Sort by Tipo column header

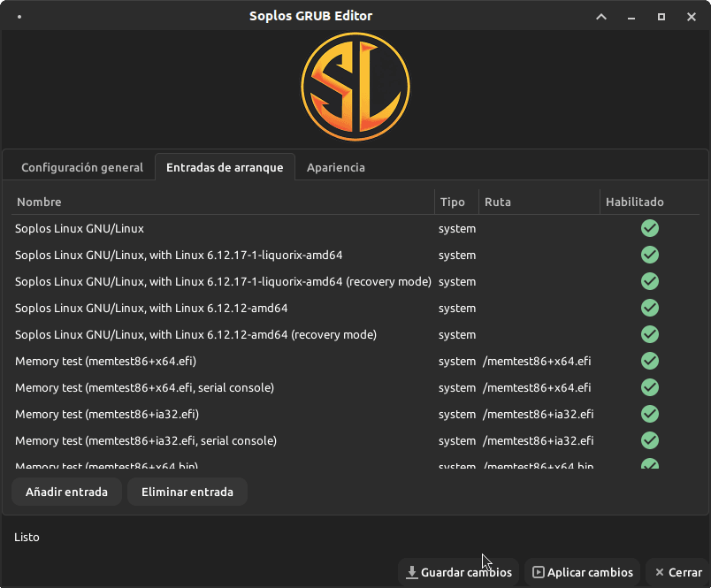click(456, 202)
